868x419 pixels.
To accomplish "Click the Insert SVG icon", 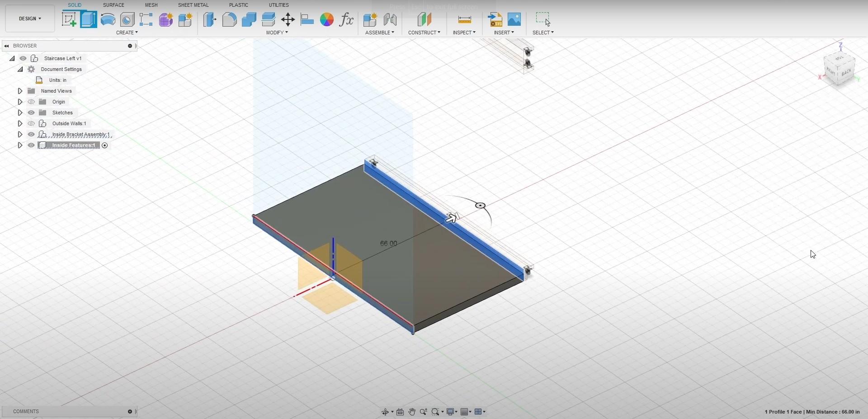I will point(495,19).
